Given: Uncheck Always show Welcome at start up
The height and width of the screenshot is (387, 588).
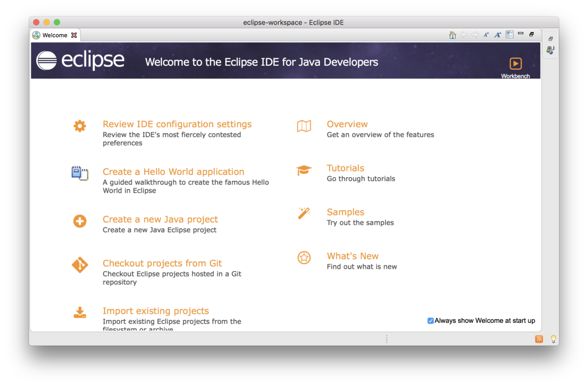Looking at the screenshot, I should pyautogui.click(x=431, y=321).
